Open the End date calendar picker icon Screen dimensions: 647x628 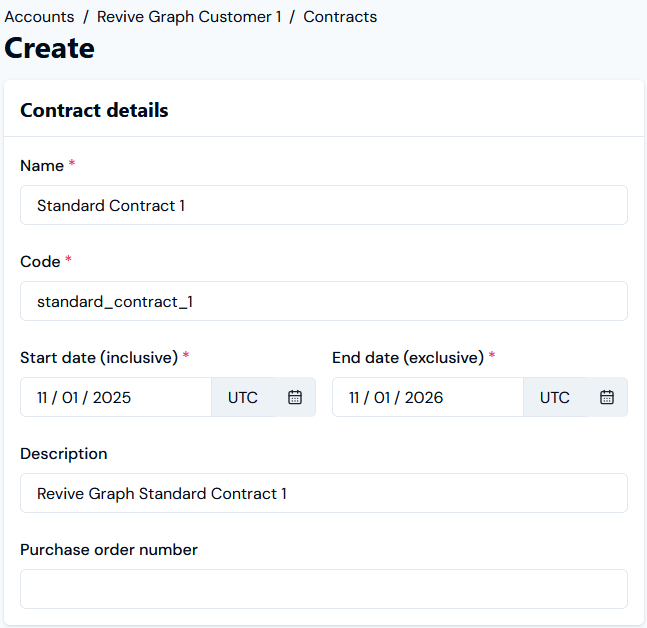pos(607,397)
